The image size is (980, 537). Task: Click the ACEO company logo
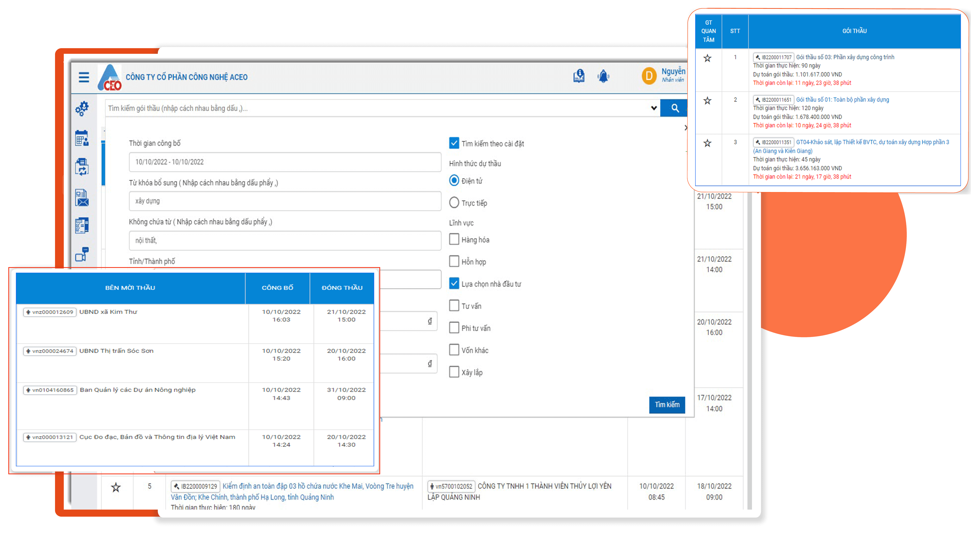click(110, 78)
